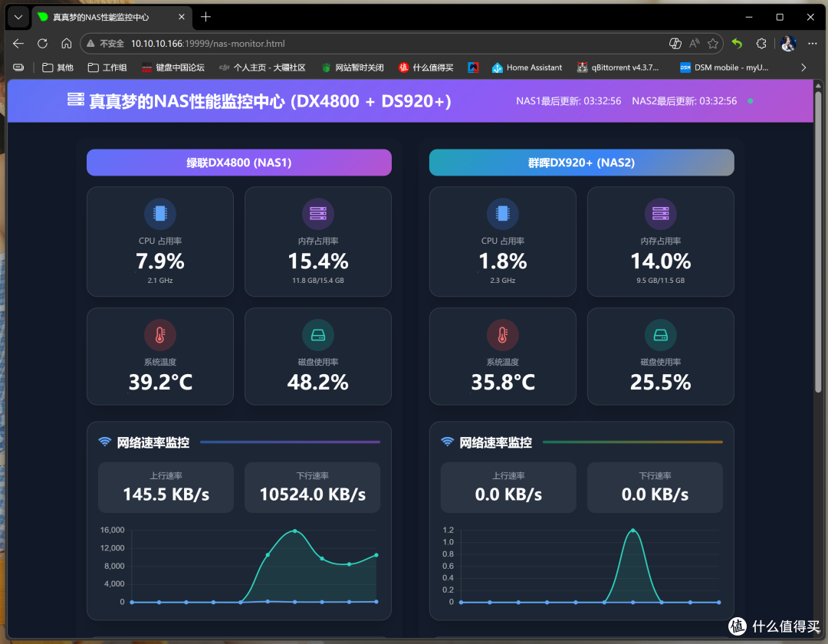Click the green undo arrow extension icon

(x=738, y=44)
